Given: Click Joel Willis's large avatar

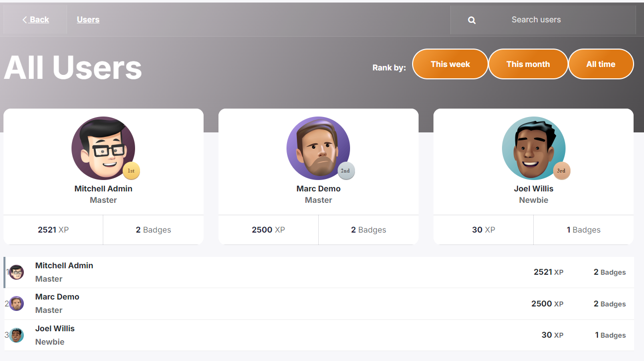Looking at the screenshot, I should (533, 148).
